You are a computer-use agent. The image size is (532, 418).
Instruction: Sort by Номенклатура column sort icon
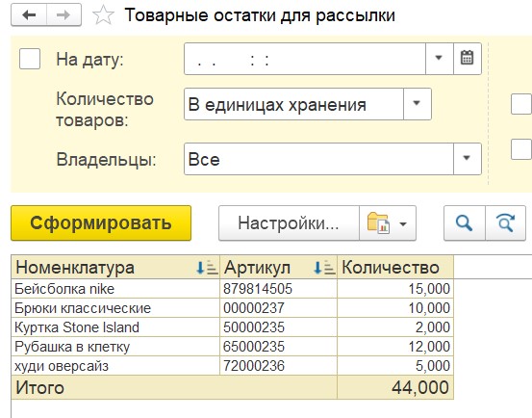(207, 268)
